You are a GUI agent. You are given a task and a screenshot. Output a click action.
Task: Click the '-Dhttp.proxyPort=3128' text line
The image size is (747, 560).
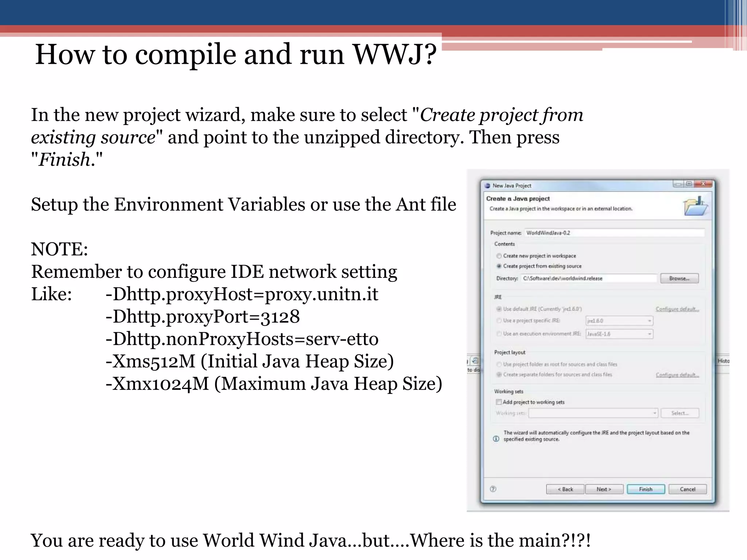coord(202,316)
